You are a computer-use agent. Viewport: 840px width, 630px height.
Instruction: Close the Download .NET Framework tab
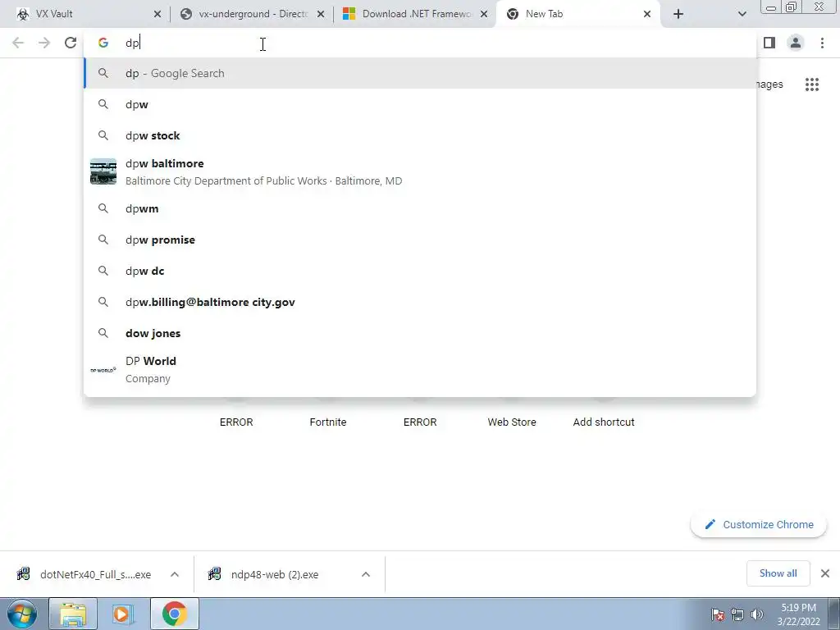(x=484, y=15)
